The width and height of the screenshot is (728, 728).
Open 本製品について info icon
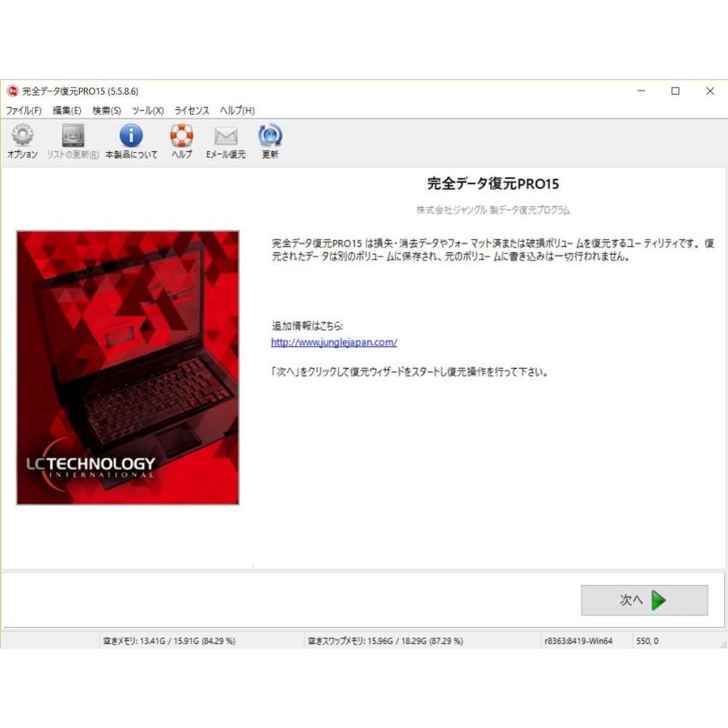click(131, 135)
